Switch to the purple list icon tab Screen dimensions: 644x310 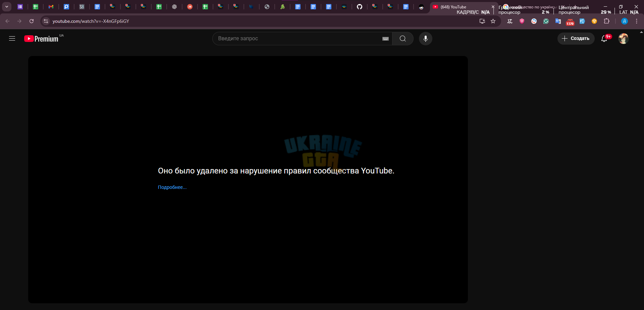click(x=20, y=7)
